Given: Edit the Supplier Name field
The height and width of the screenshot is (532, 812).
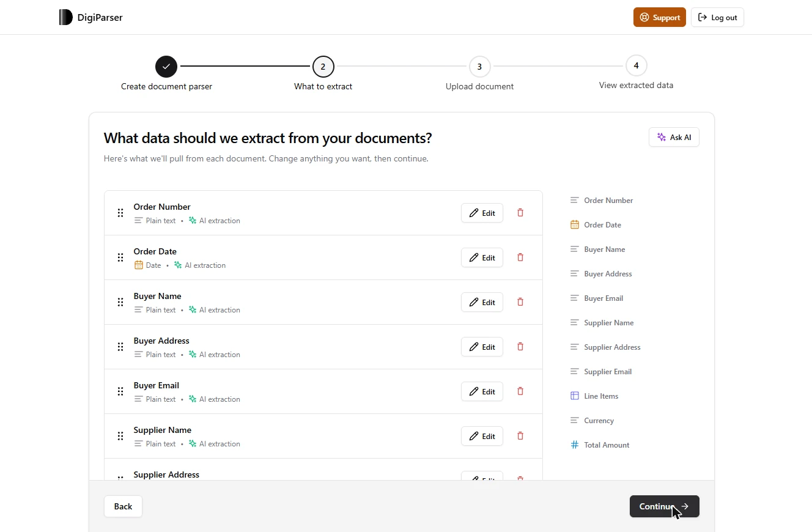Looking at the screenshot, I should click(482, 436).
